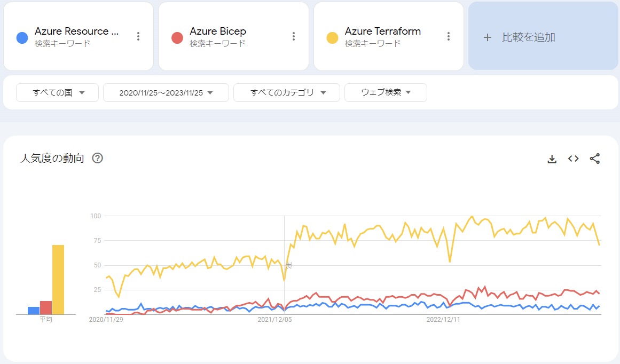Click the yellow average bar in chart
The height and width of the screenshot is (364, 620).
pos(58,280)
